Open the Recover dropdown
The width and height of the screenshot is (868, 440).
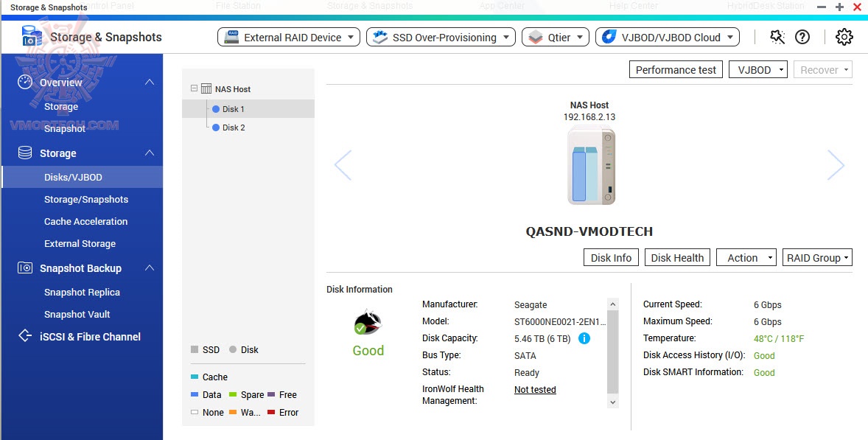pos(822,70)
